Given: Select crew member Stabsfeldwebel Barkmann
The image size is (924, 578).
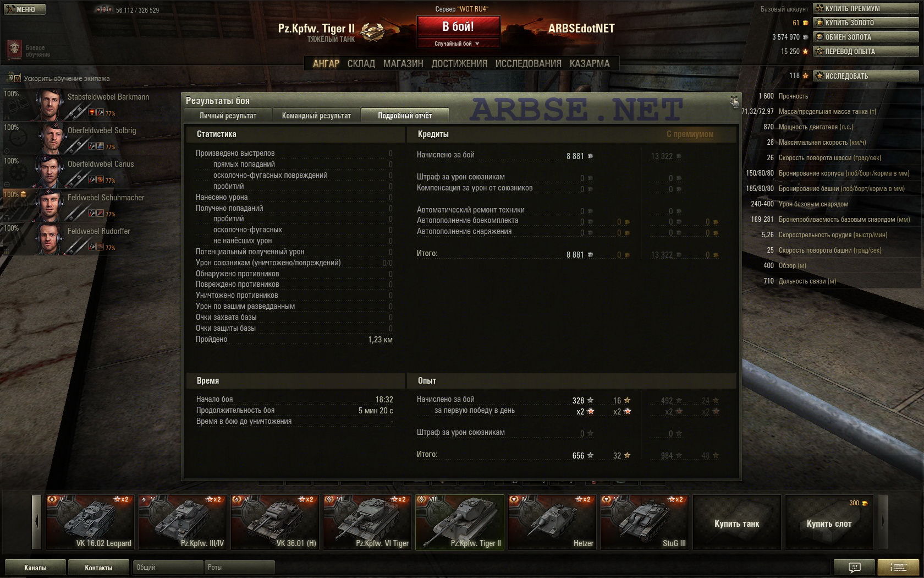Looking at the screenshot, I should coord(91,104).
